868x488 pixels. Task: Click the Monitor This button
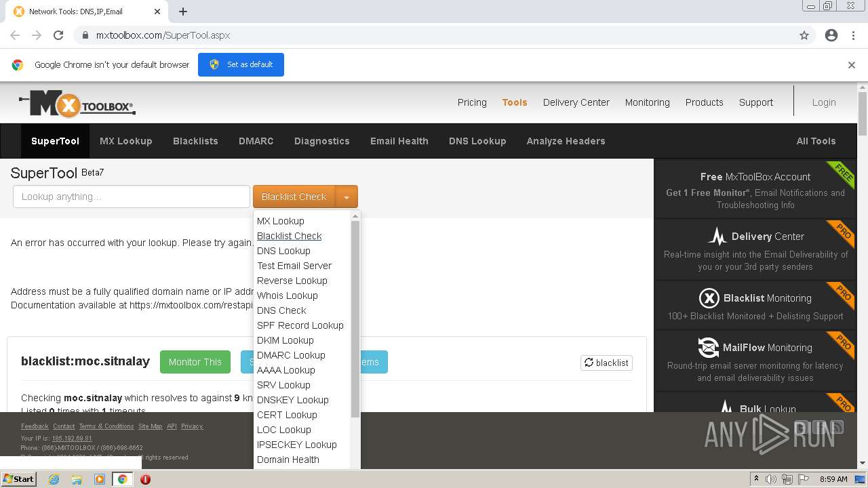195,362
